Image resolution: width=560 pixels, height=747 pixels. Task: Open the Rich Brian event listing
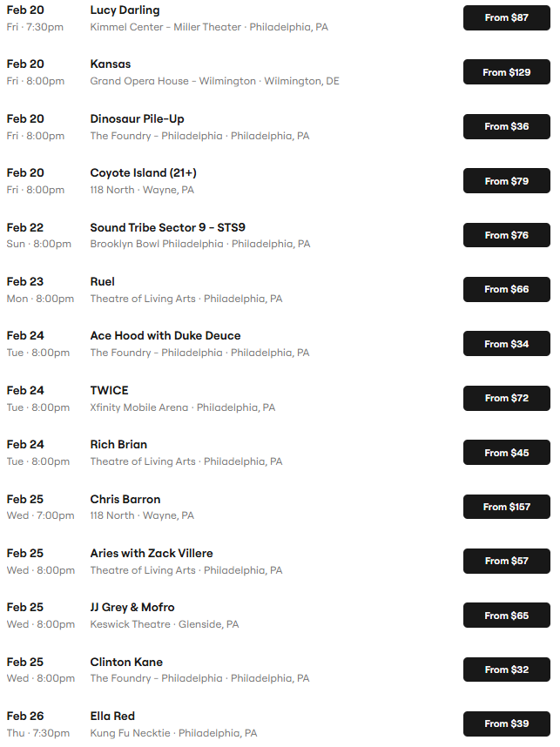[x=118, y=444]
